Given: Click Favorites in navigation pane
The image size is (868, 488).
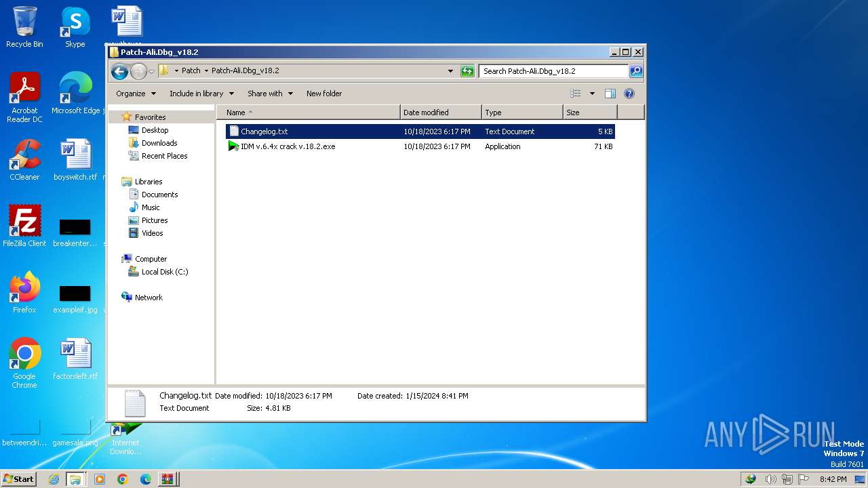Looking at the screenshot, I should point(150,117).
